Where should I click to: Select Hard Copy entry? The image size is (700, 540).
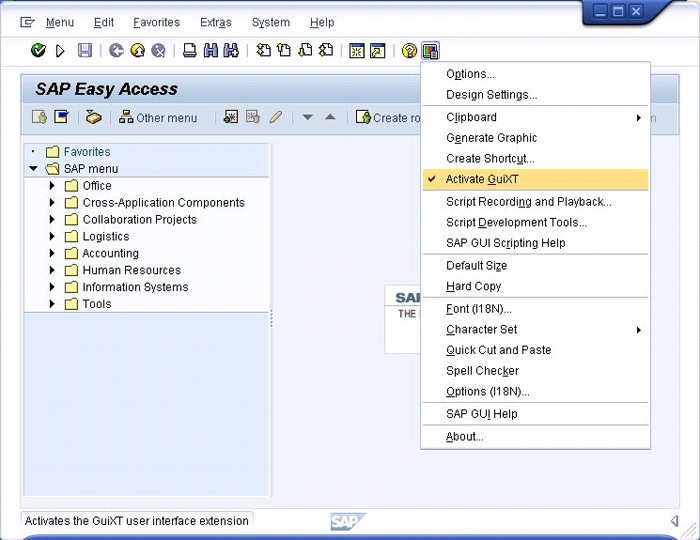pyautogui.click(x=535, y=286)
